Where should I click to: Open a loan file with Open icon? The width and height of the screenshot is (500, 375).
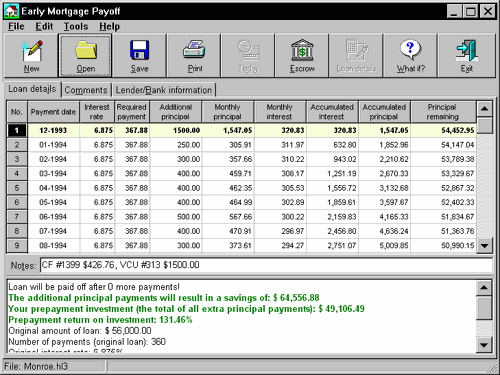pos(86,56)
